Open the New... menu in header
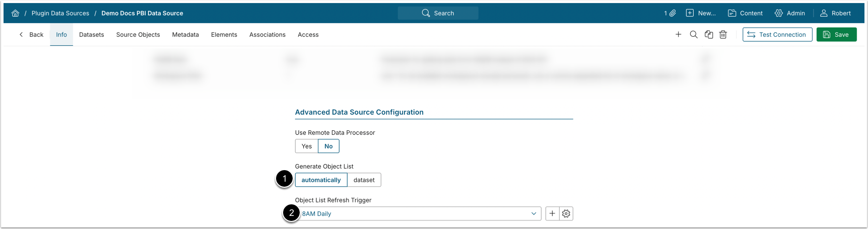The height and width of the screenshot is (229, 868). [701, 13]
